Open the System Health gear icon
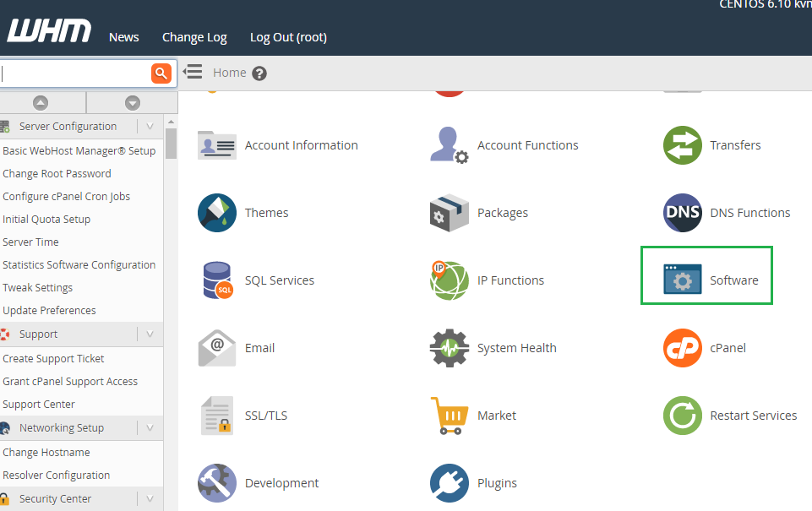The width and height of the screenshot is (812, 511). tap(449, 348)
